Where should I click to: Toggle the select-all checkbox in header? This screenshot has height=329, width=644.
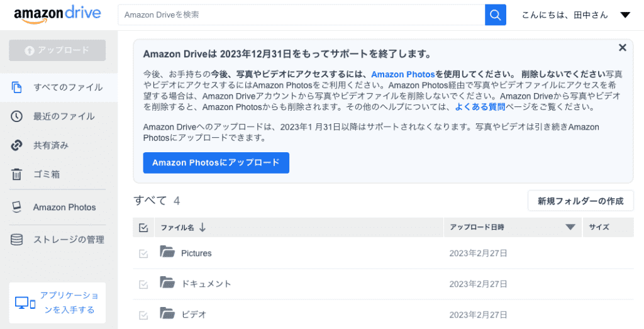click(x=143, y=228)
